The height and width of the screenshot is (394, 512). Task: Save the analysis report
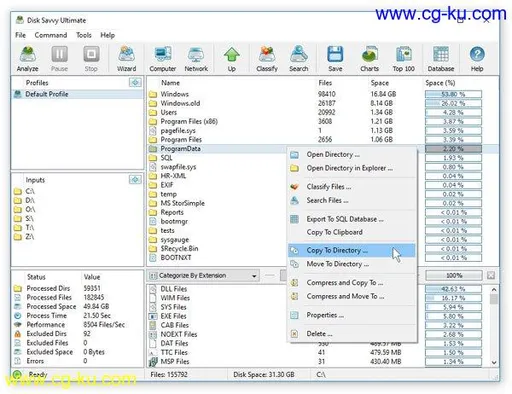click(335, 59)
